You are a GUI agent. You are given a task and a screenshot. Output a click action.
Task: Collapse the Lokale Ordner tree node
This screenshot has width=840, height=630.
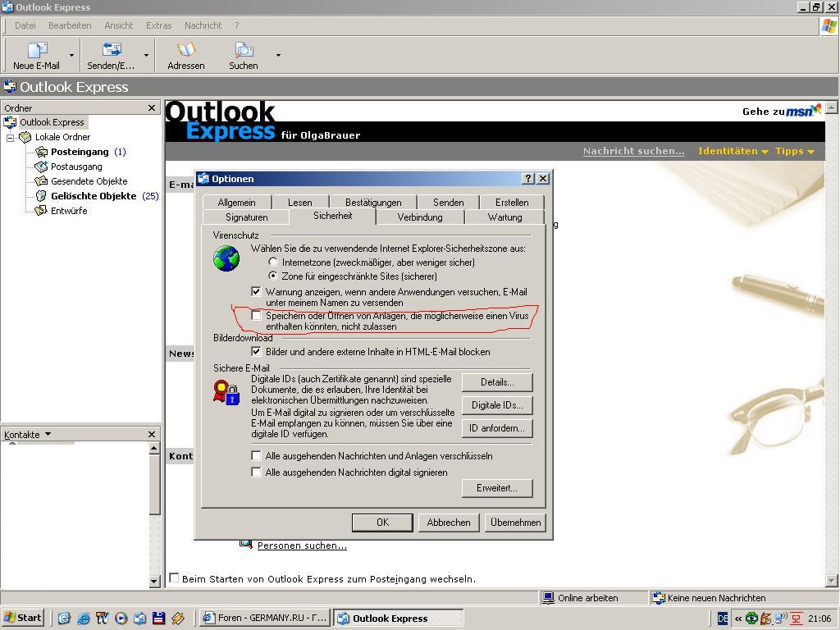(10, 138)
